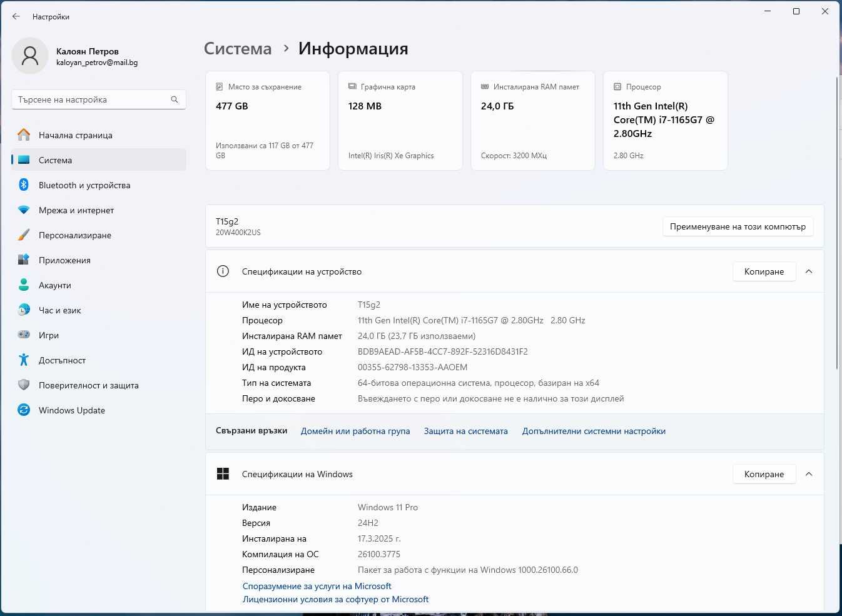842x616 pixels.
Task: Click the Персонализиране paintbrush icon
Action: tap(24, 235)
